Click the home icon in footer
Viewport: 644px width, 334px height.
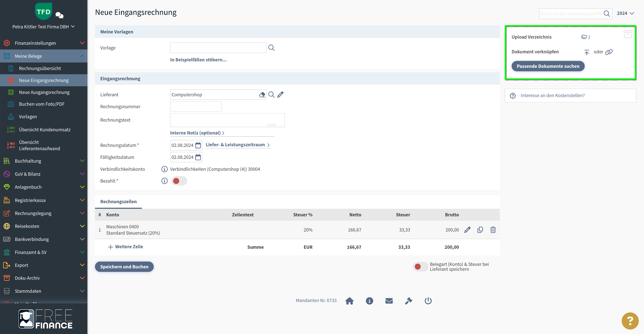[x=349, y=301]
